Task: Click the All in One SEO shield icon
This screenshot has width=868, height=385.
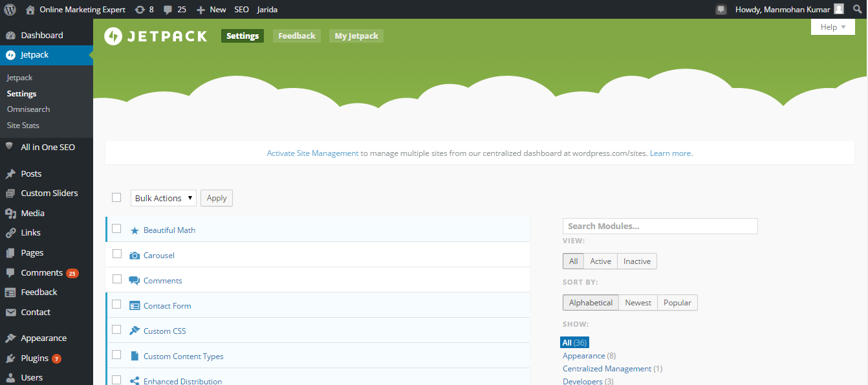Action: (10, 147)
